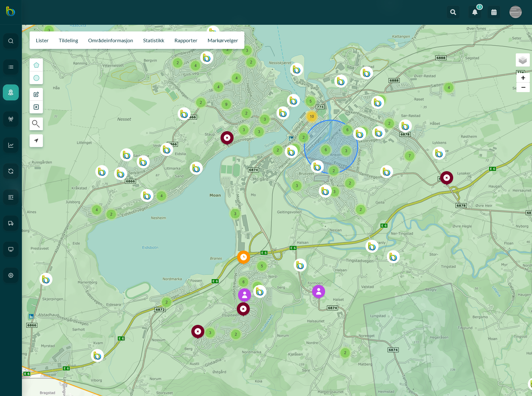Click green cluster 7 near Lykkens
The image size is (532, 396).
click(x=410, y=156)
